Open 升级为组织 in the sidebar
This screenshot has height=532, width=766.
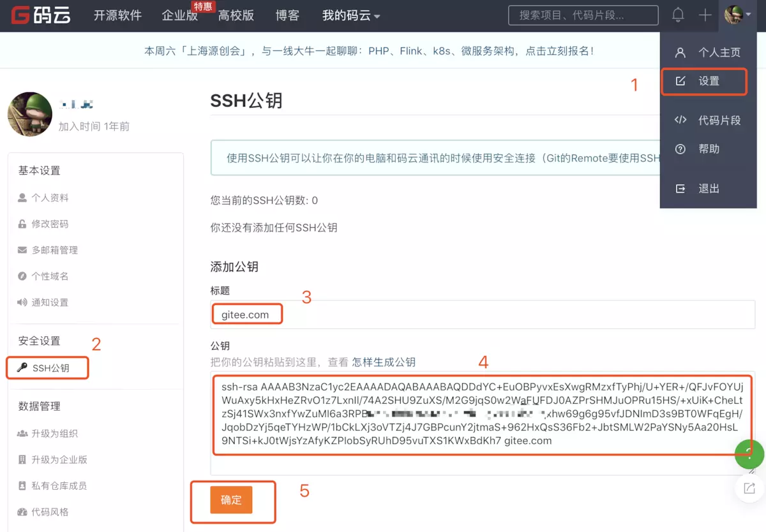click(x=55, y=434)
